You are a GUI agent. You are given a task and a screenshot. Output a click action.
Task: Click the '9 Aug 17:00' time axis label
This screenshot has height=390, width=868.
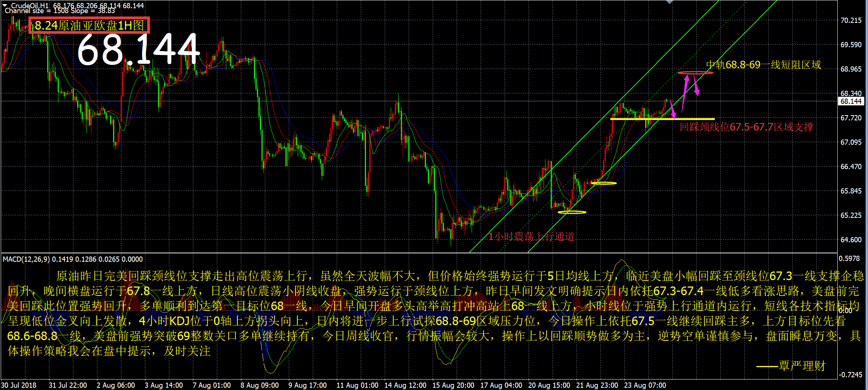[308, 385]
